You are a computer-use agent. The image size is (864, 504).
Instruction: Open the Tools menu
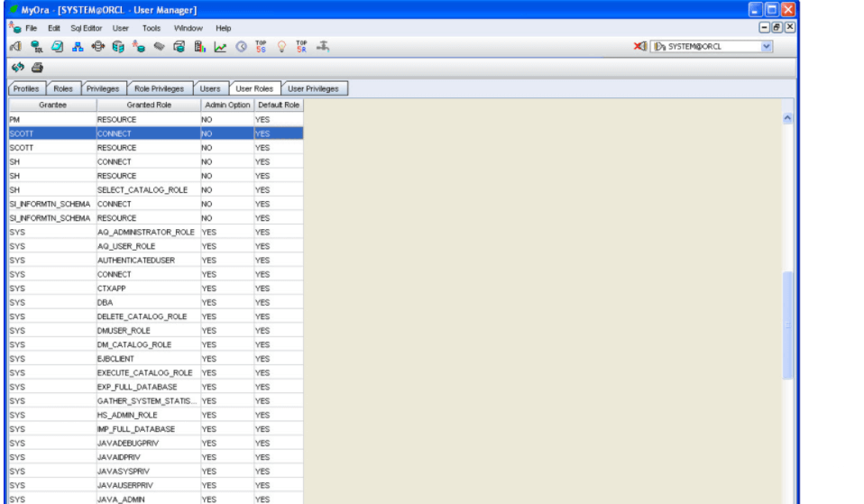pos(152,28)
